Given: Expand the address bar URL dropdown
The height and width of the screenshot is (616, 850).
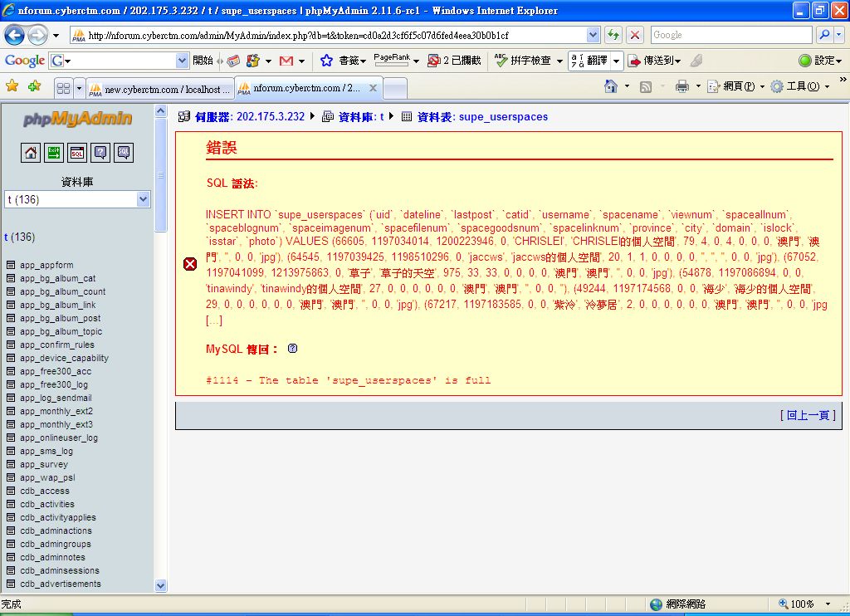Looking at the screenshot, I should click(x=593, y=35).
